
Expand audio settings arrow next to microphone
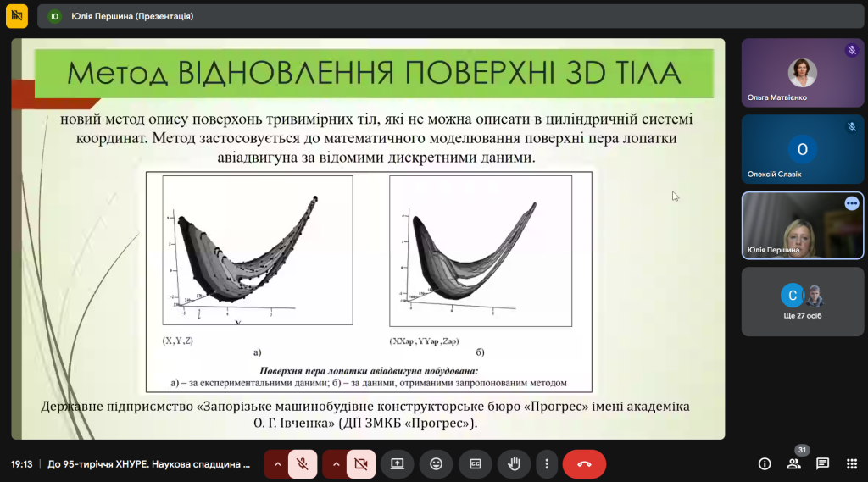[x=276, y=464]
